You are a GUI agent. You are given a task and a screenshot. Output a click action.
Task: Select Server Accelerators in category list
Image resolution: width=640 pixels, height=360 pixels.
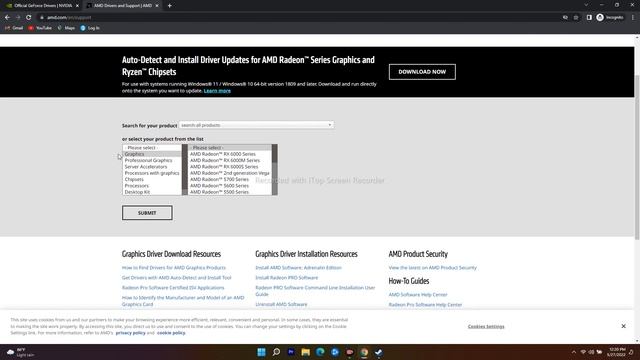click(152, 167)
